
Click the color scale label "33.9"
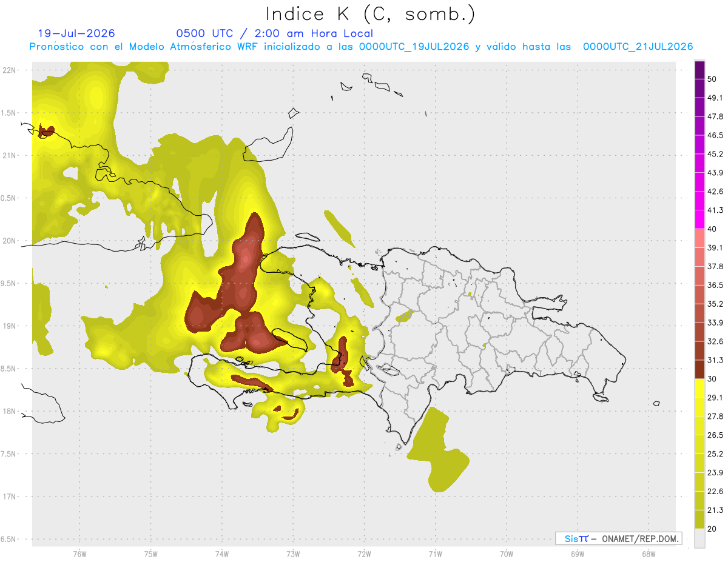pos(716,323)
